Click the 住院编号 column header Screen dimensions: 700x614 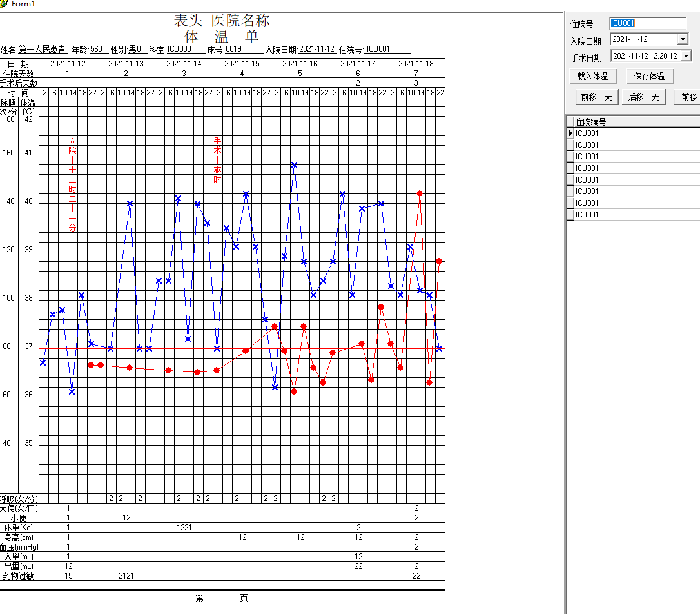637,121
